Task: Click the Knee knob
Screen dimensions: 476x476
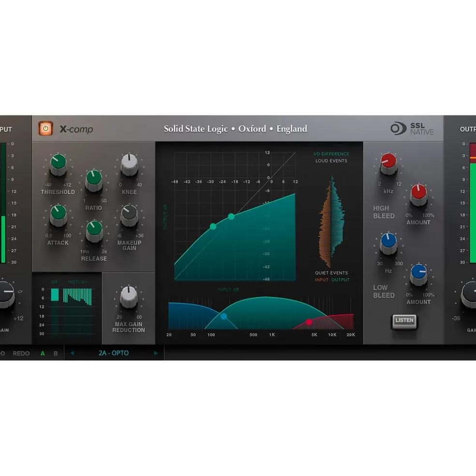Action: (129, 164)
